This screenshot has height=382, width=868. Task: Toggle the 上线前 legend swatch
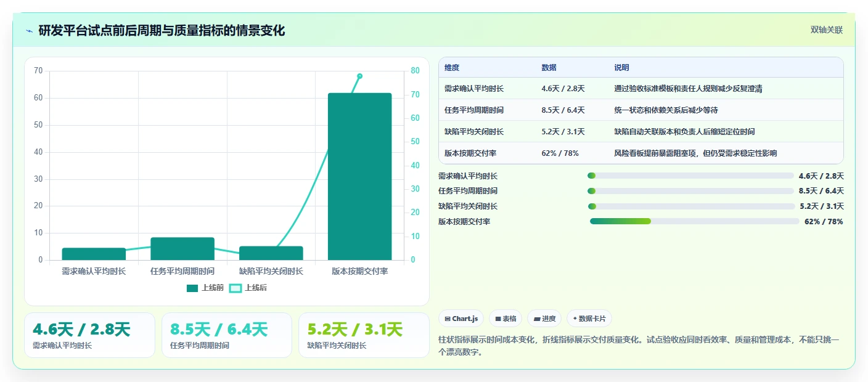pyautogui.click(x=192, y=288)
